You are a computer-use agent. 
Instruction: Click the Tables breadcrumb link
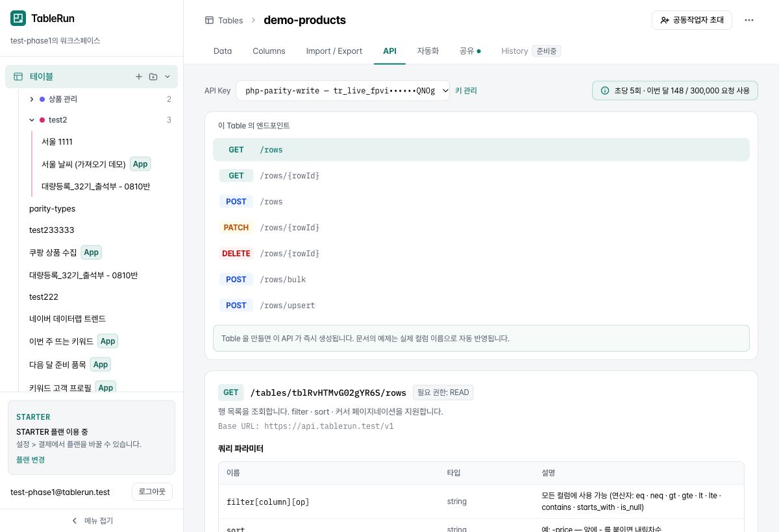(230, 20)
